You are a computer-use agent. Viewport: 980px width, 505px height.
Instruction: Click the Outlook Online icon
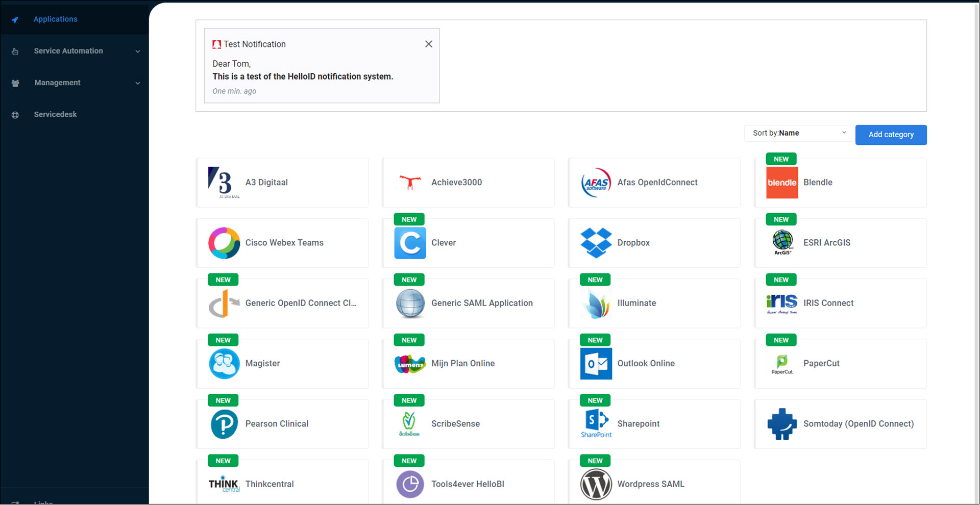596,364
